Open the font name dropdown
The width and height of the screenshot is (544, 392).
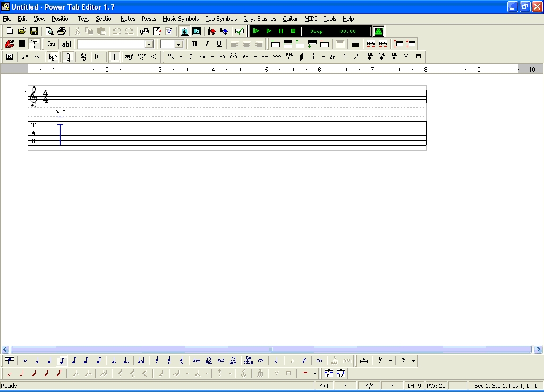150,44
